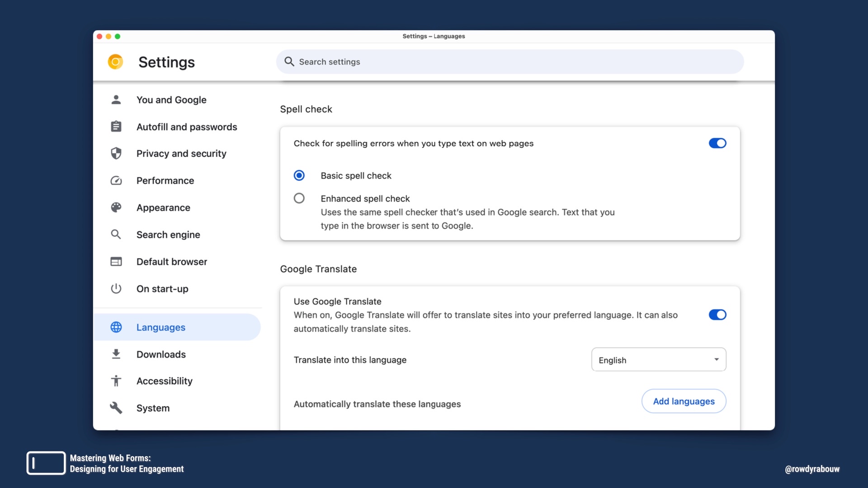Disable the Use Google Translate switch
868x488 pixels.
click(x=717, y=315)
